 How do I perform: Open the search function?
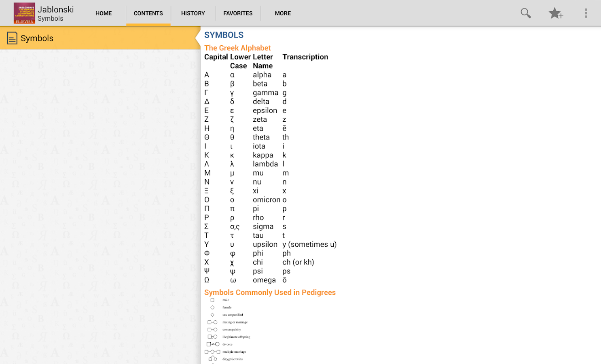point(525,13)
